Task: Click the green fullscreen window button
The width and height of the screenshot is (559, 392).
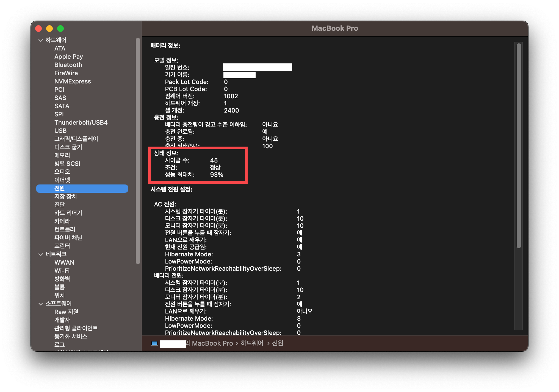Action: click(x=60, y=29)
